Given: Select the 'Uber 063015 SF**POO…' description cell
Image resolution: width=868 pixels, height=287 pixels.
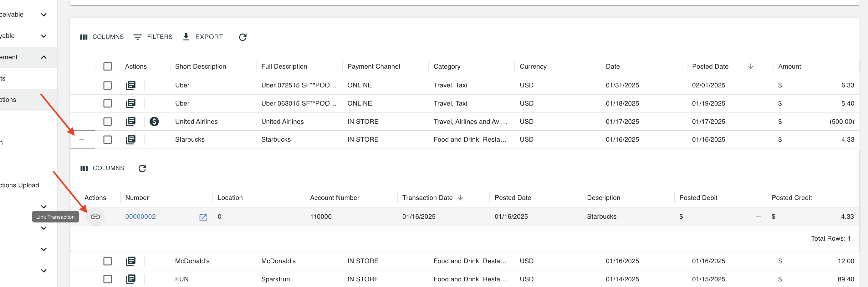Looking at the screenshot, I should [x=299, y=103].
